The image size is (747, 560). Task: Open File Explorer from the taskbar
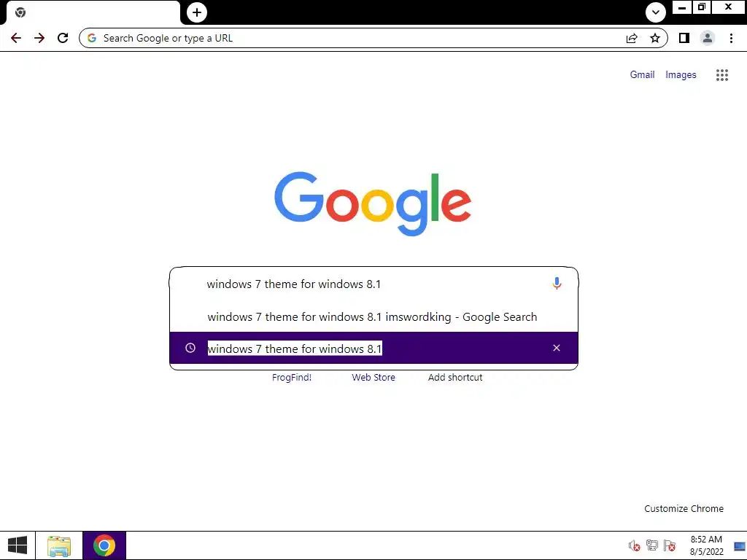[x=59, y=545]
